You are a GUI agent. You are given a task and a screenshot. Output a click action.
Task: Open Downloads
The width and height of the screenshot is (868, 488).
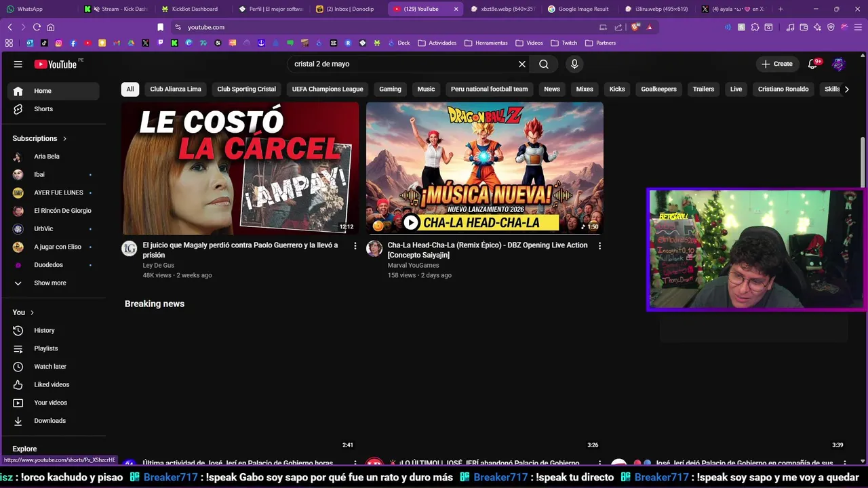(x=54, y=421)
